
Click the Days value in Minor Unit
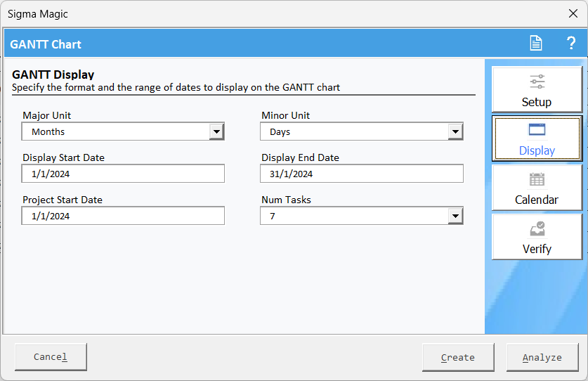280,132
